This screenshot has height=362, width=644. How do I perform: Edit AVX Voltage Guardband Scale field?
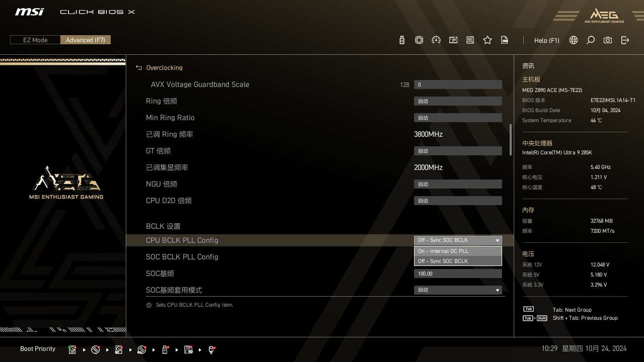click(458, 84)
